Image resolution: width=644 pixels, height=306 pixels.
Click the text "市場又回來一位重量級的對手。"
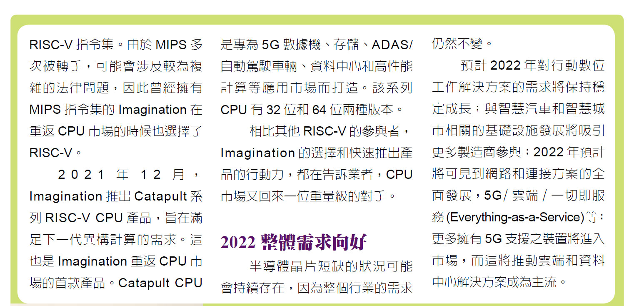[308, 196]
